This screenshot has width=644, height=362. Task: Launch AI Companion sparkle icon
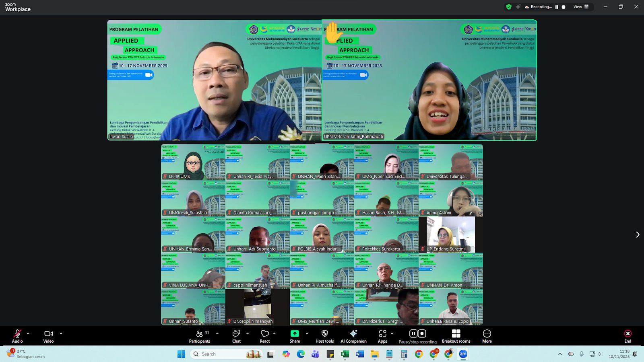click(353, 333)
